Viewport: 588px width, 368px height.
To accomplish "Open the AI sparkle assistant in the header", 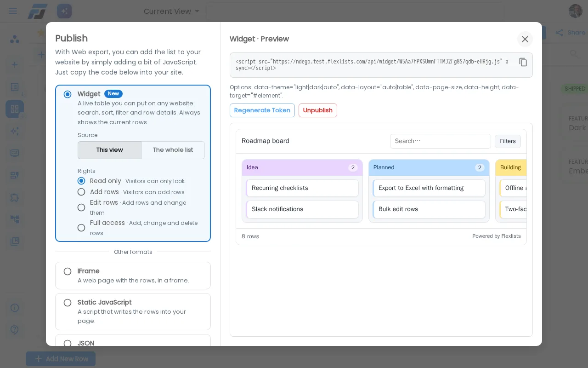I will (64, 11).
